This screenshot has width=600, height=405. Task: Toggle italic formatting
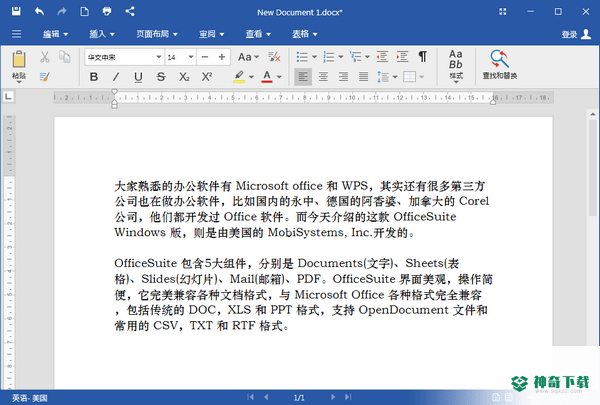tap(116, 77)
